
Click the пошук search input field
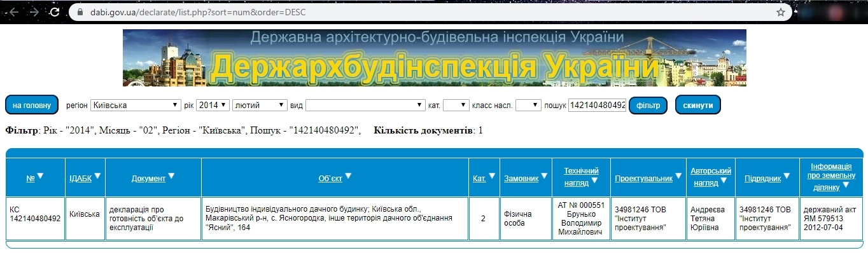[x=598, y=105]
